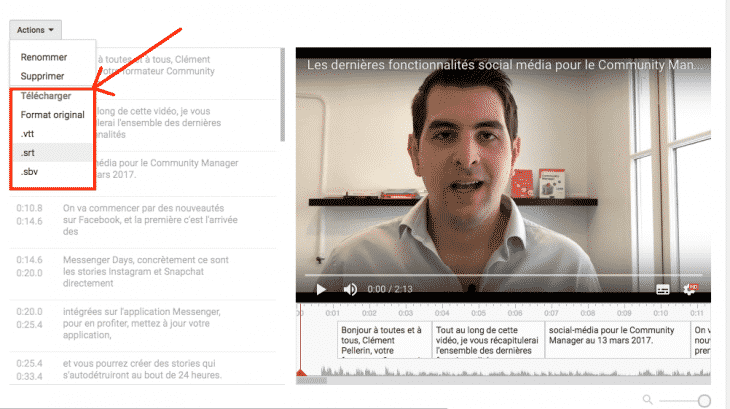Click the red playhead marker on the timeline

point(299,373)
